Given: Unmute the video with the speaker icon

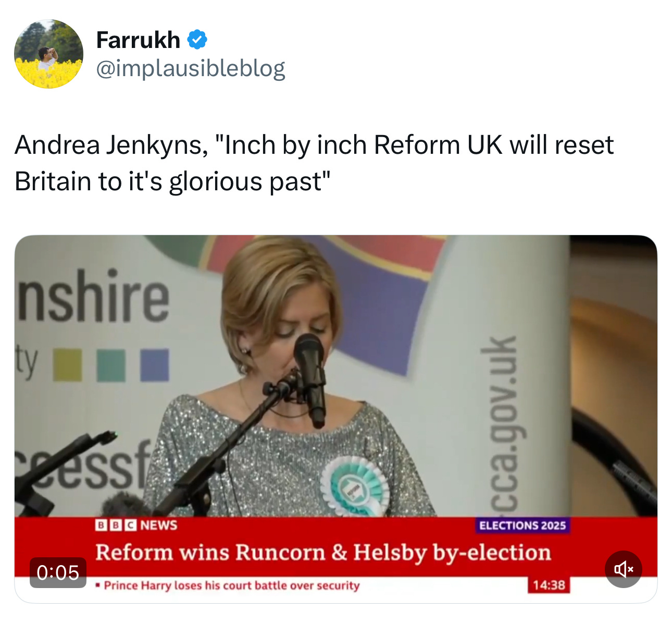Looking at the screenshot, I should (x=623, y=569).
